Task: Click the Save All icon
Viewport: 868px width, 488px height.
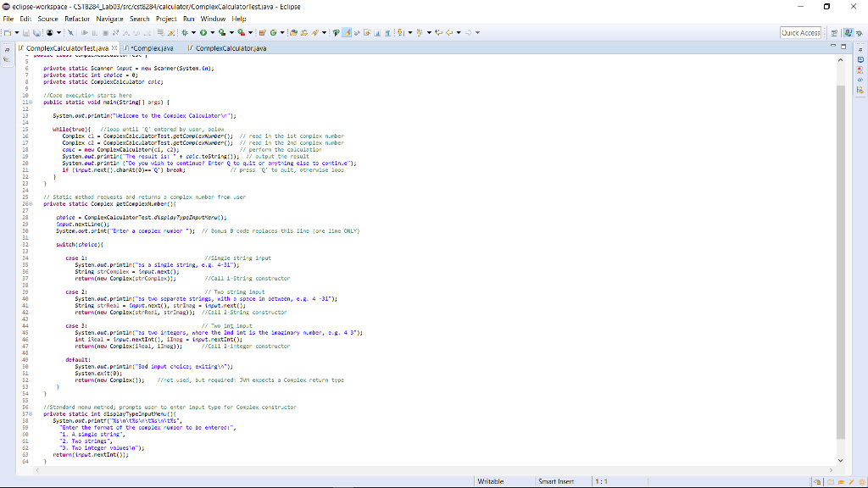Action: [36, 31]
